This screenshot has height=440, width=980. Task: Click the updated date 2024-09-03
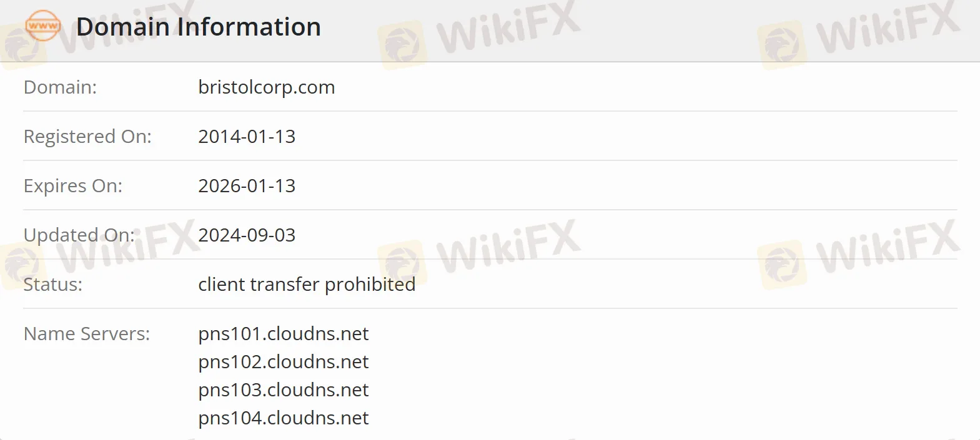pos(247,235)
